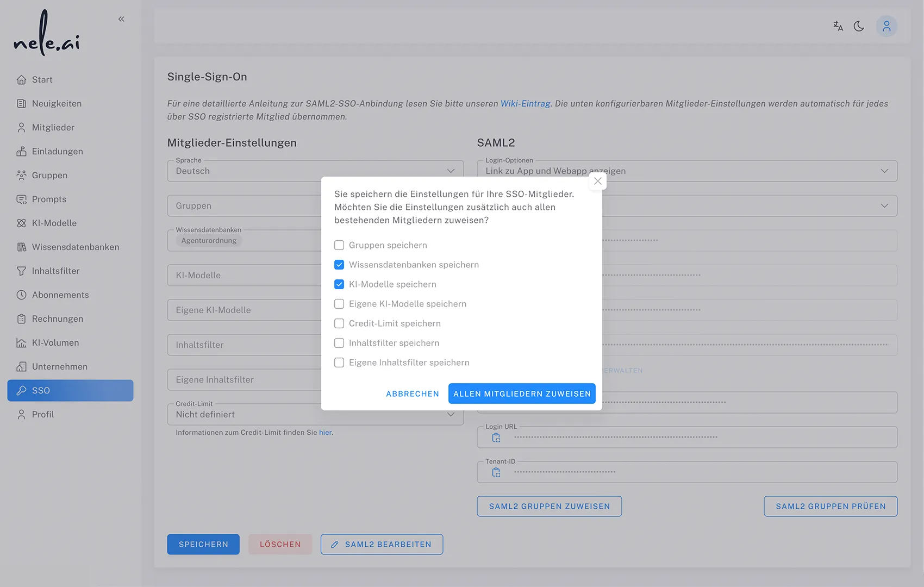Click ALLEN MITGLIEDERN ZUWEISEN button
This screenshot has width=924, height=587.
(522, 394)
